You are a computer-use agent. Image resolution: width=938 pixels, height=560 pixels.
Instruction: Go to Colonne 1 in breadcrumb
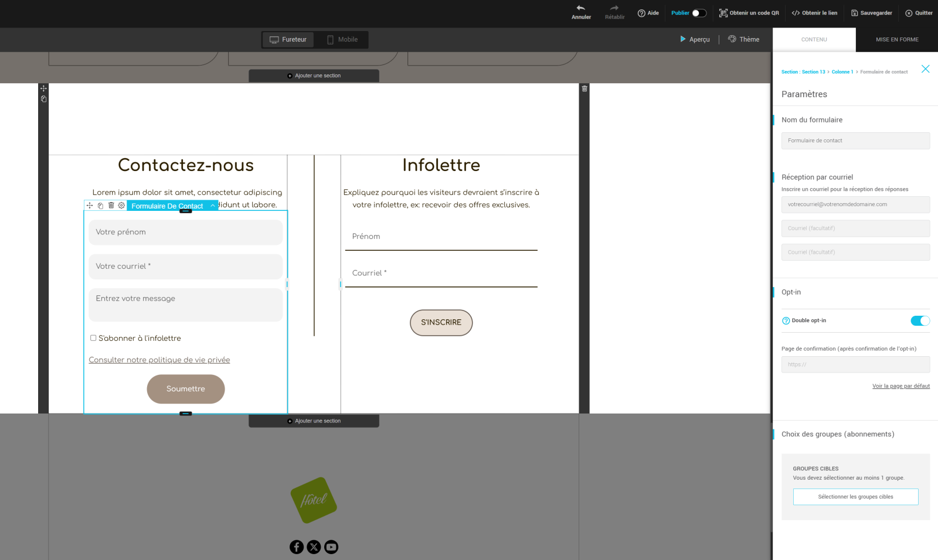pos(842,72)
